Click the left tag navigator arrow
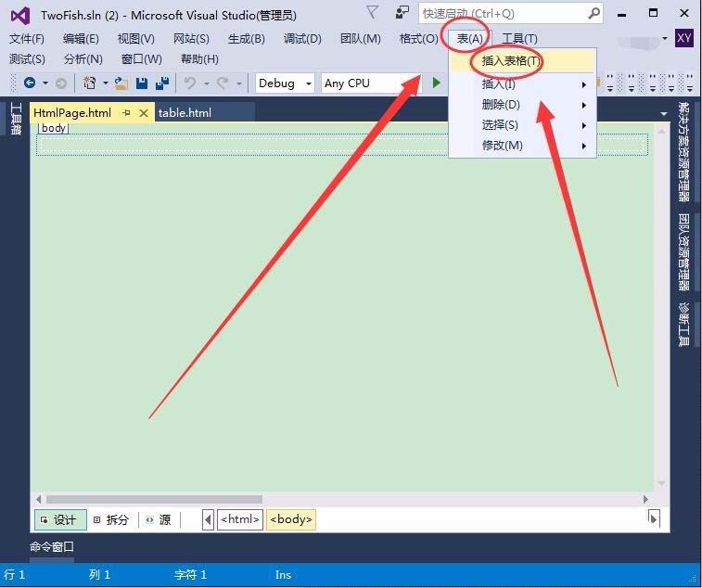Viewport: 702px width, 588px height. [208, 519]
